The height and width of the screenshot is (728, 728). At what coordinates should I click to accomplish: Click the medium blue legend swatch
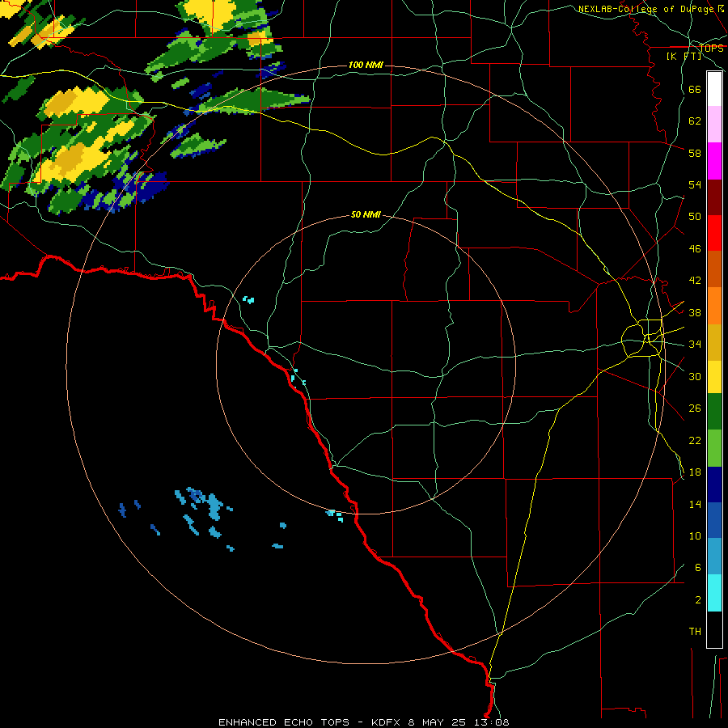coord(714,520)
